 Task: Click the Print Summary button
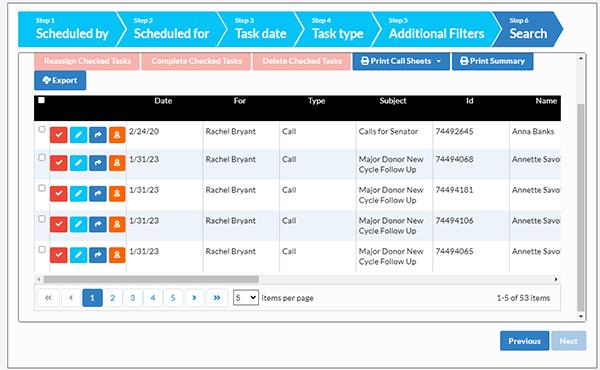492,61
